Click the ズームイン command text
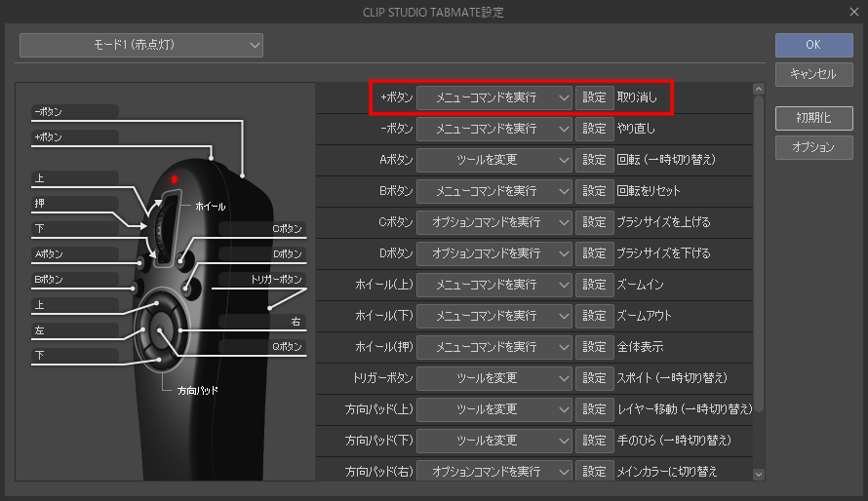Screen dimensions: 868x501 point(641,285)
